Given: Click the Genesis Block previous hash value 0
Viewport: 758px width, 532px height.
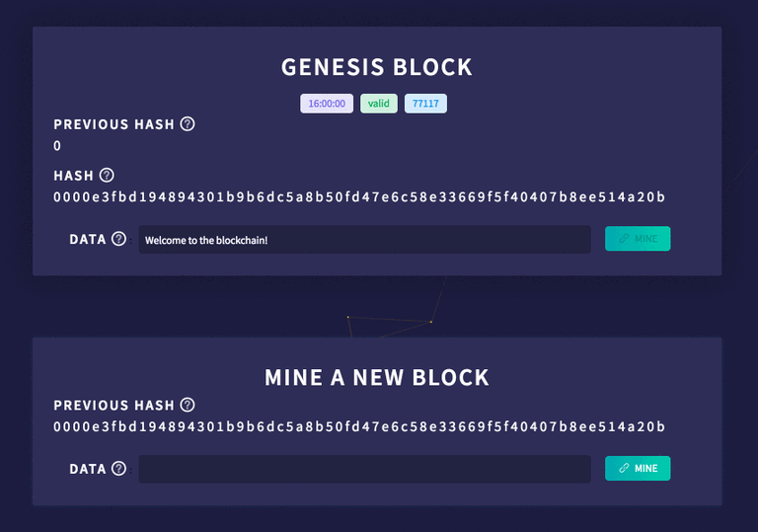Looking at the screenshot, I should (57, 146).
